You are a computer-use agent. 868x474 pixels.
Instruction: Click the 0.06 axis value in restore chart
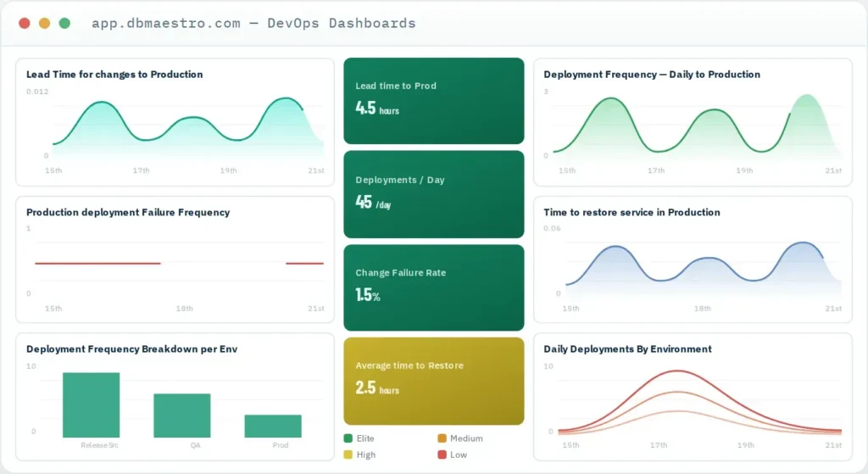[x=552, y=228]
